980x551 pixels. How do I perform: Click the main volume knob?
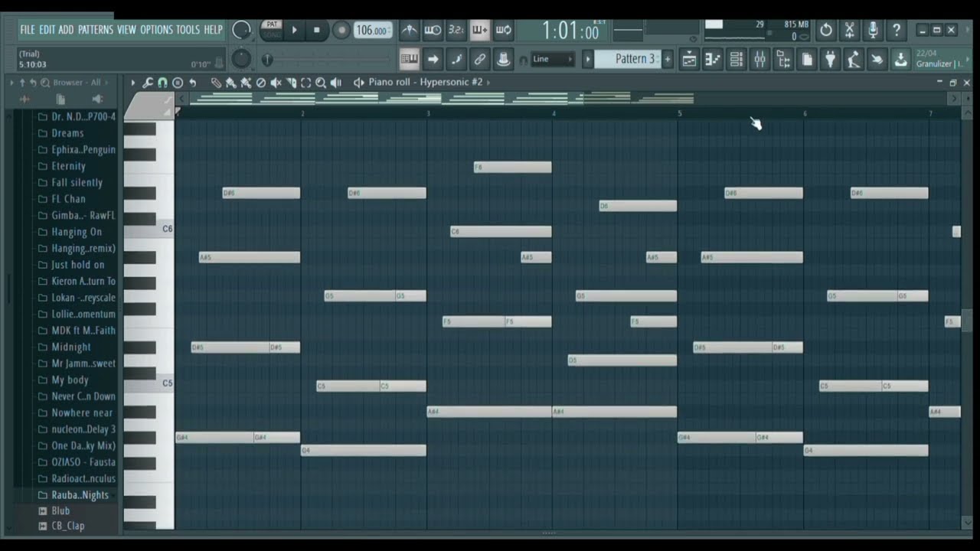pyautogui.click(x=242, y=30)
